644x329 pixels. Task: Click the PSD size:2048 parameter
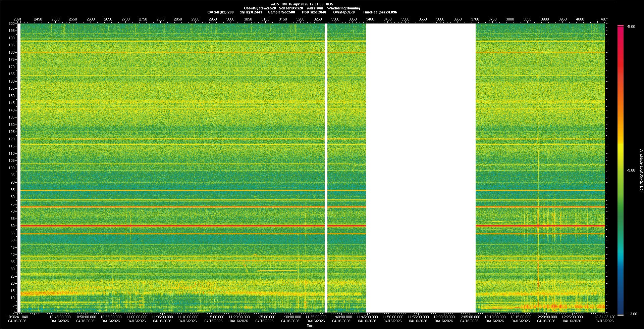pyautogui.click(x=314, y=12)
